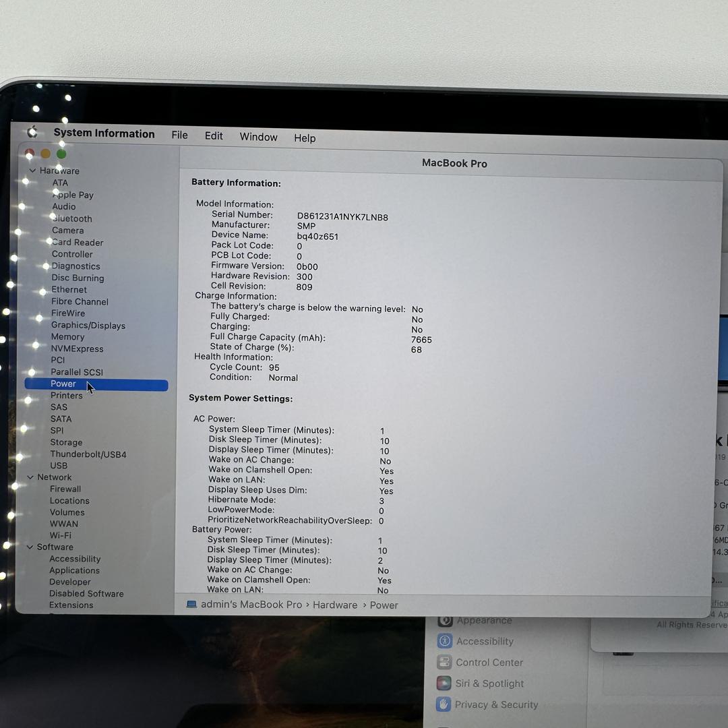Select FireWire in the sidebar

click(x=68, y=313)
